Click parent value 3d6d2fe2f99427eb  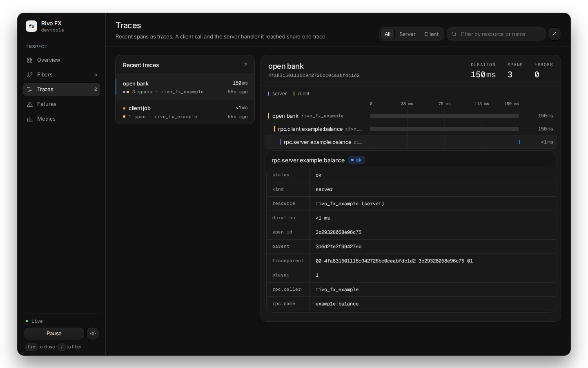[339, 247]
